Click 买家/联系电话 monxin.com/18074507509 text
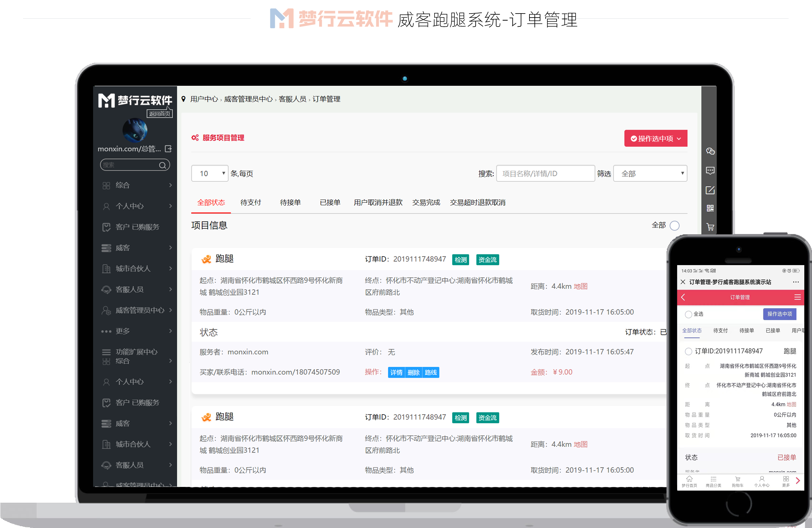This screenshot has width=812, height=528. tap(270, 372)
